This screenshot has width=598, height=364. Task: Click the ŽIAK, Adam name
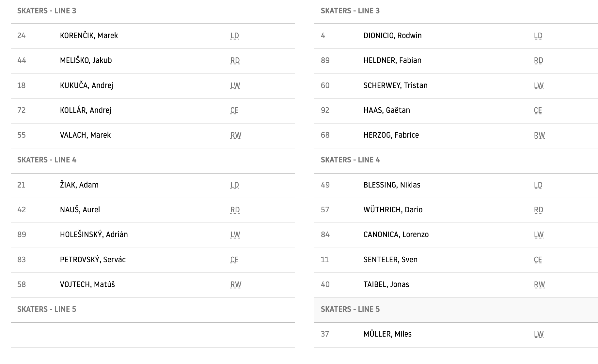(x=79, y=185)
